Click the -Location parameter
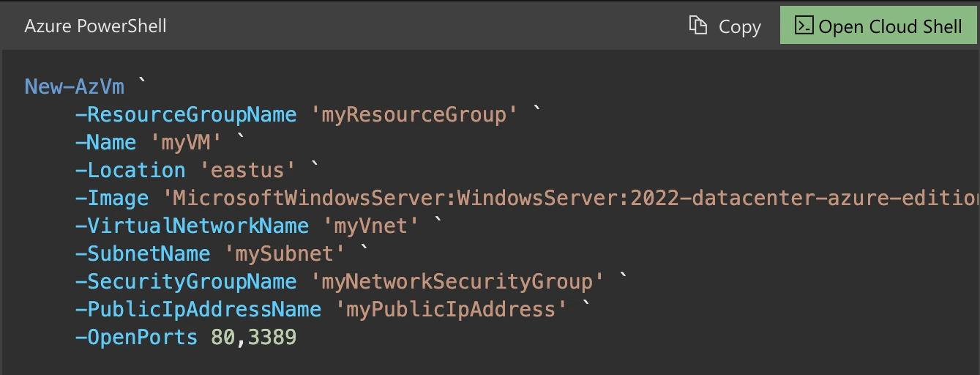This screenshot has height=375, width=980. [x=130, y=171]
